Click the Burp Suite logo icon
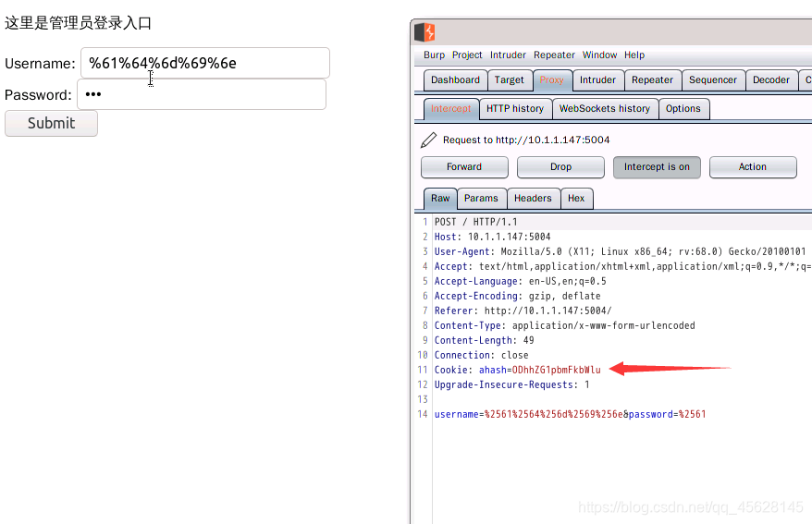The image size is (812, 524). pyautogui.click(x=424, y=32)
